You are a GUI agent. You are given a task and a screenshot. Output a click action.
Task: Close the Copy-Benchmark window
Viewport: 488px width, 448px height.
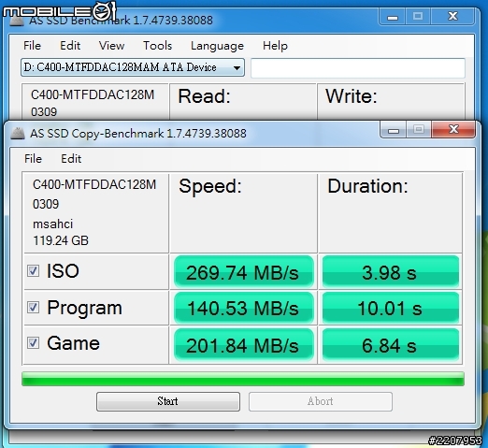coord(453,129)
